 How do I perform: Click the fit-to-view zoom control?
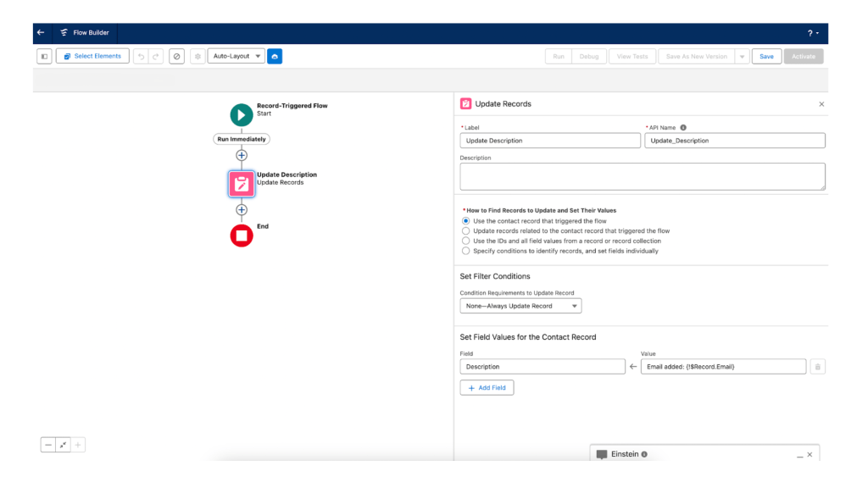click(63, 444)
